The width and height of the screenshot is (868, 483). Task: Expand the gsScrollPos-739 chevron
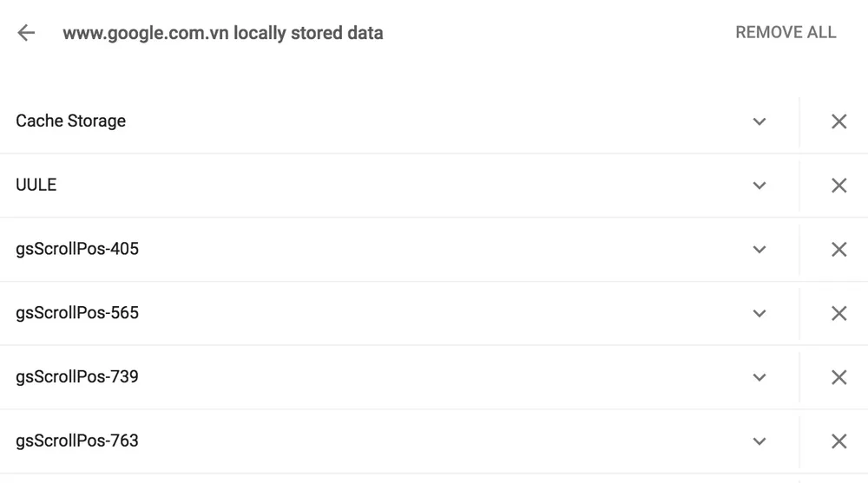[759, 377]
